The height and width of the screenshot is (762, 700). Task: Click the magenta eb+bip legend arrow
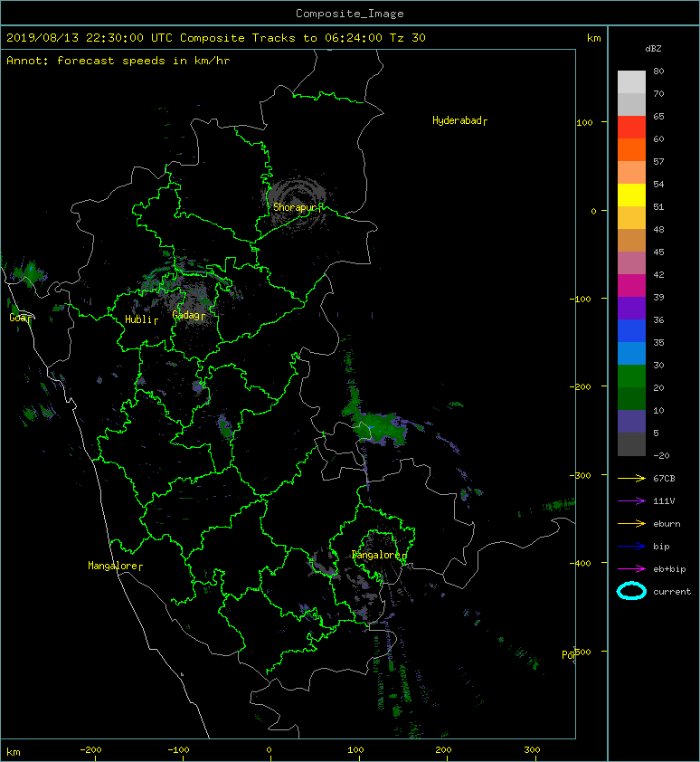coord(631,568)
